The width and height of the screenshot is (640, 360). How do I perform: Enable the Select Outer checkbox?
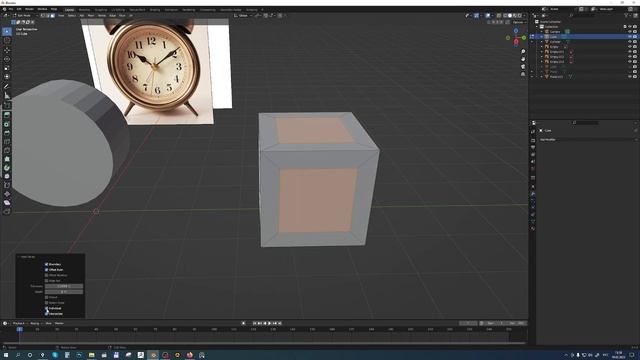pyautogui.click(x=47, y=303)
